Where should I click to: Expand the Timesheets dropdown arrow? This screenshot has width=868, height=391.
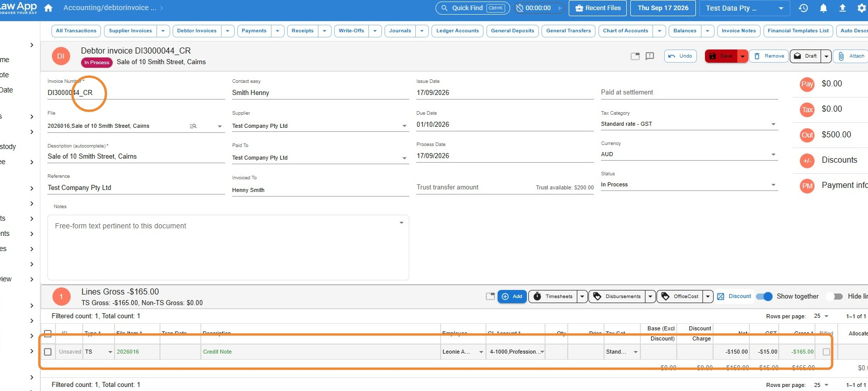(x=582, y=297)
